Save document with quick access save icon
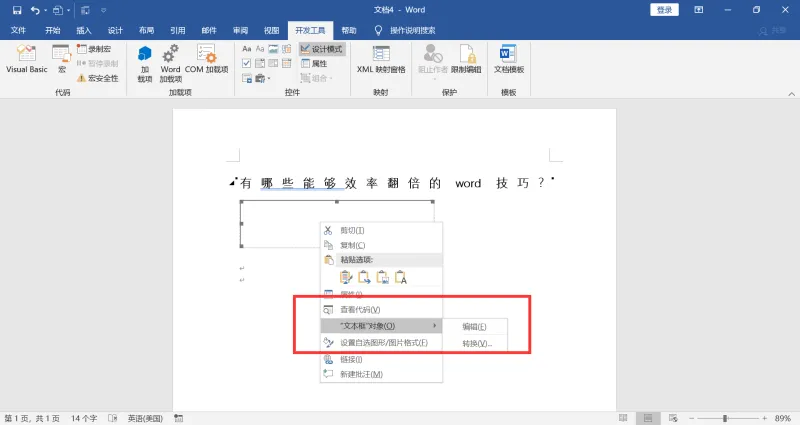This screenshot has height=425, width=800. 17,10
